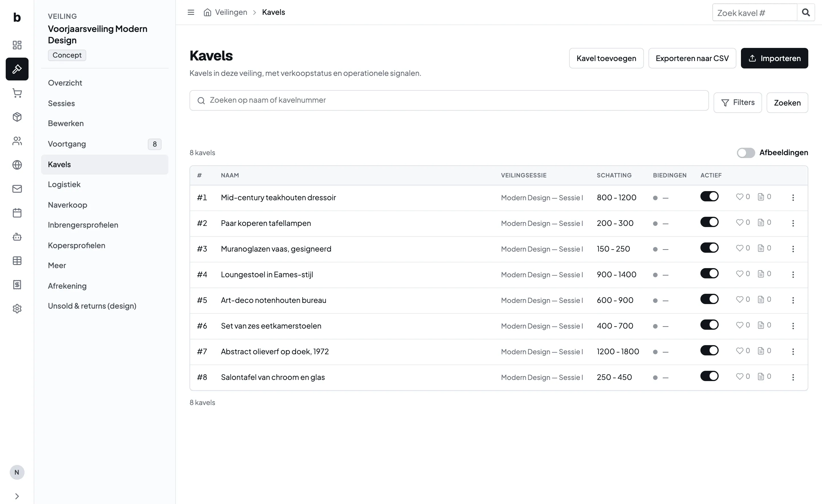Screen dimensions: 822x504
Task: Sort by the SCHATTING column header
Action: 614,175
